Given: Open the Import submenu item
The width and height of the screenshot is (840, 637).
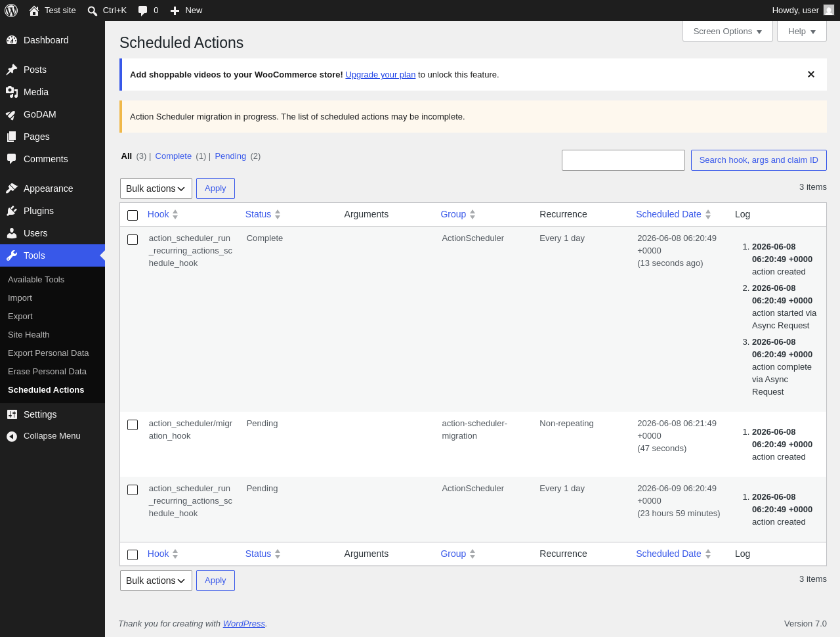Looking at the screenshot, I should (20, 298).
